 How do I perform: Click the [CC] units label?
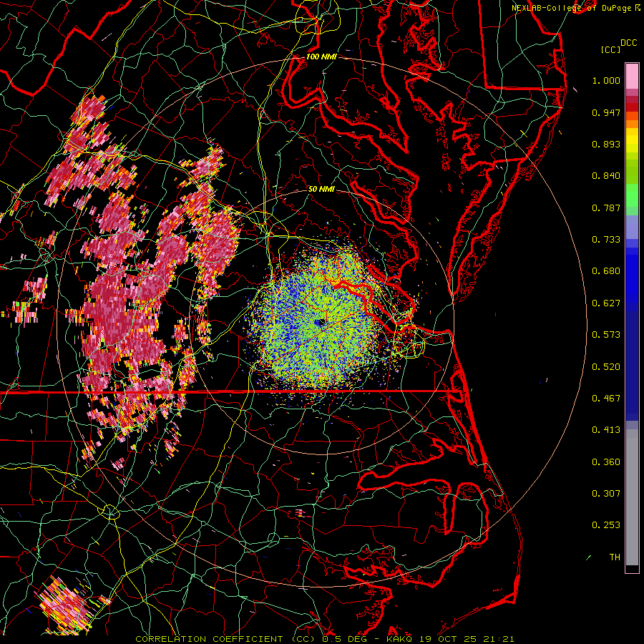click(x=610, y=49)
